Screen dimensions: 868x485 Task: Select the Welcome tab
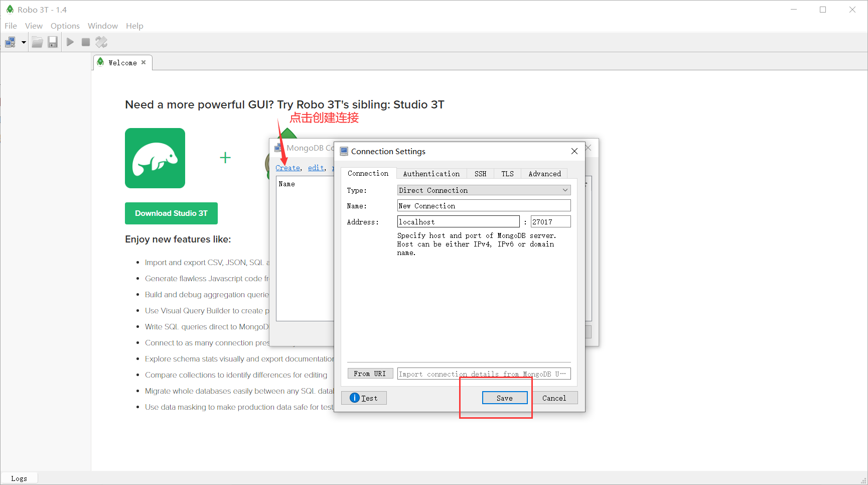coord(122,63)
